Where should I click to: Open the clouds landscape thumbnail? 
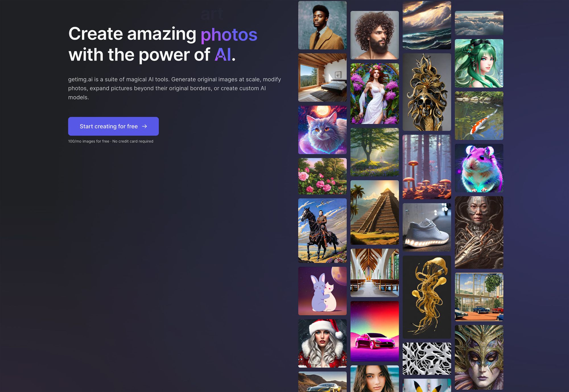pos(479,23)
